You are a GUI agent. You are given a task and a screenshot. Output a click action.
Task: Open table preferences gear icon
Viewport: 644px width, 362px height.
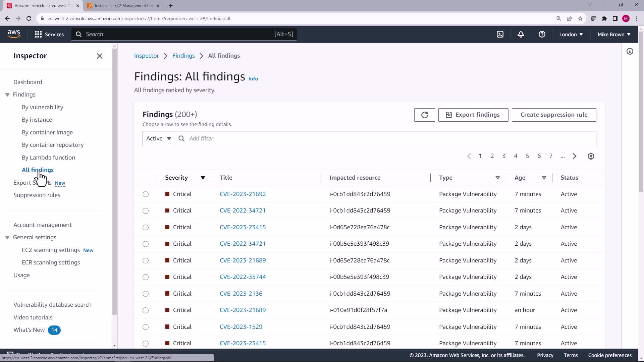click(x=591, y=156)
